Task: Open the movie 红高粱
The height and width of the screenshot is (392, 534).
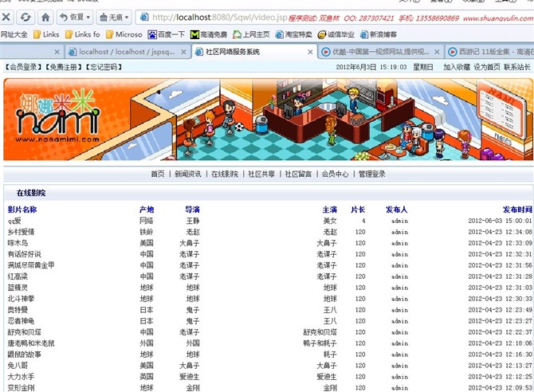Action: pyautogui.click(x=18, y=276)
